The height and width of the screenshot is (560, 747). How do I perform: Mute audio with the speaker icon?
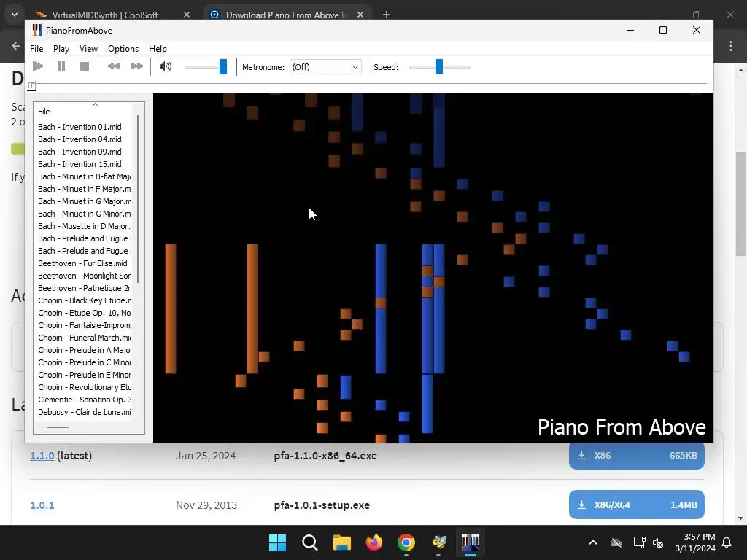pyautogui.click(x=166, y=66)
